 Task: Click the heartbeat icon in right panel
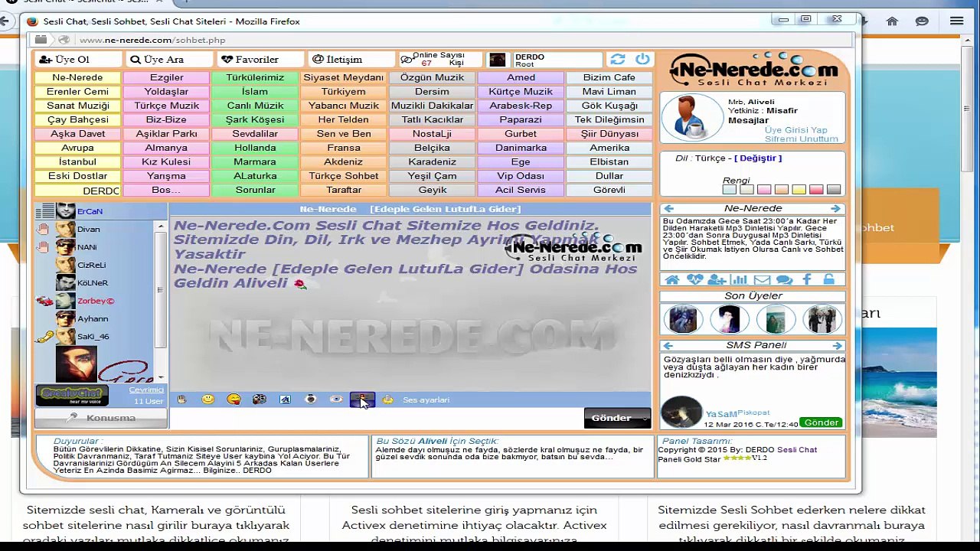(694, 280)
